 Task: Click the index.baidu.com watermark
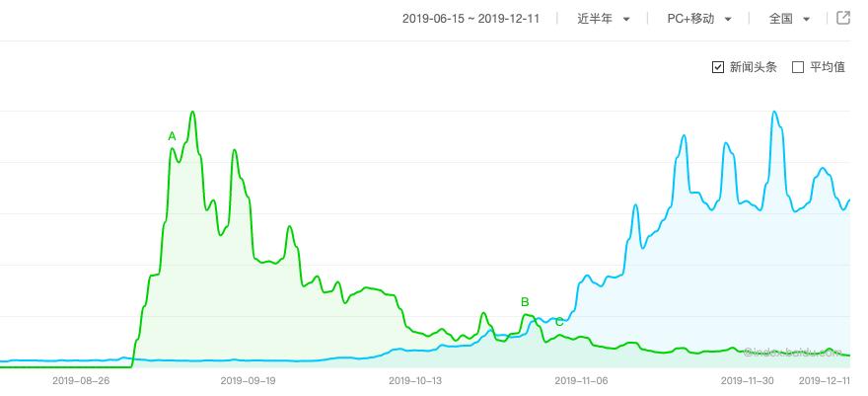(793, 352)
